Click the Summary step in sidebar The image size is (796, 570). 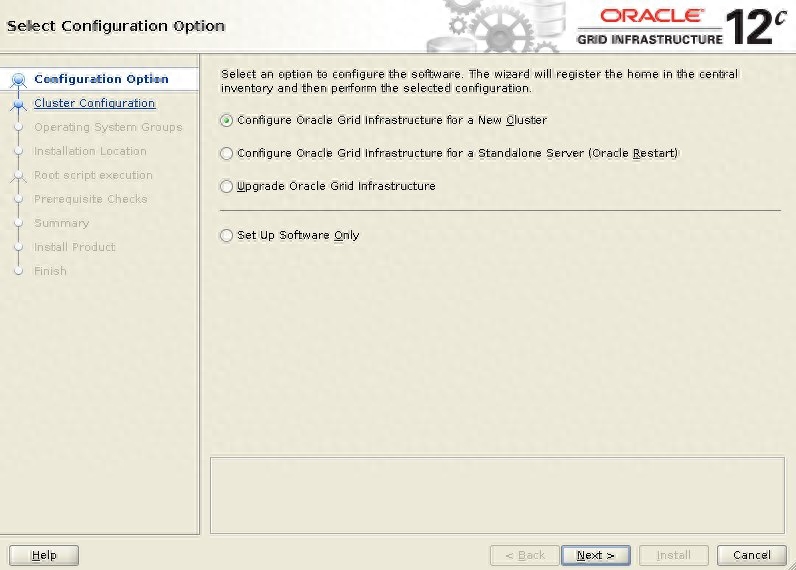[x=61, y=223]
